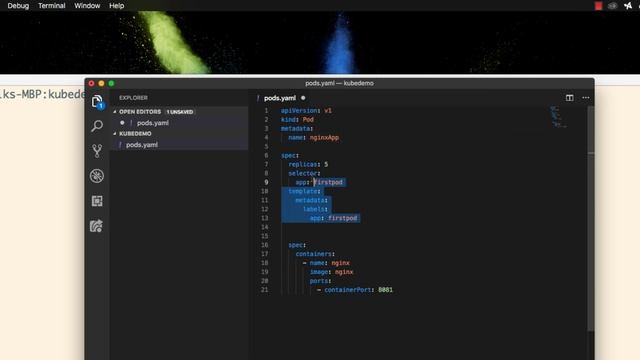Click the window title 'pods.yaml — kubedemo'
The width and height of the screenshot is (640, 360).
pos(339,83)
